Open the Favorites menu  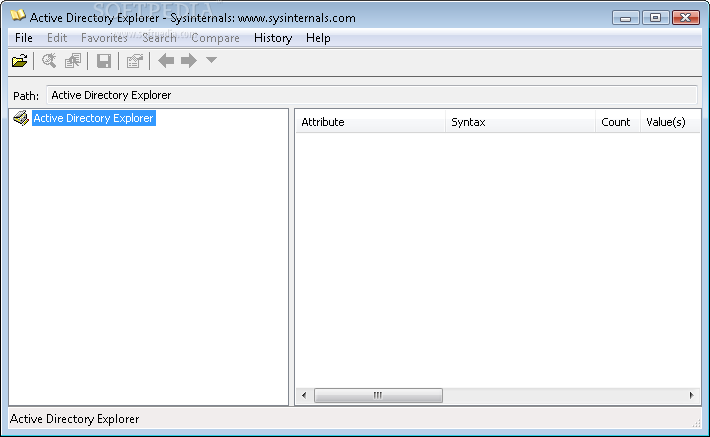click(104, 38)
